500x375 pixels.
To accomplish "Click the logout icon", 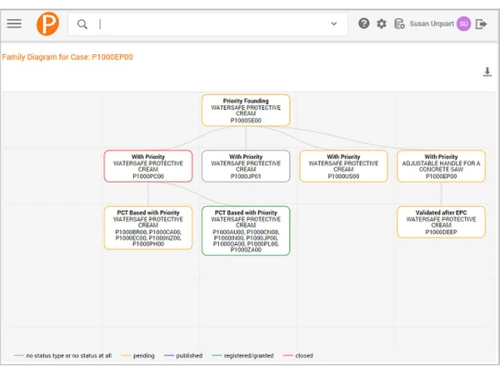I will coord(481,24).
